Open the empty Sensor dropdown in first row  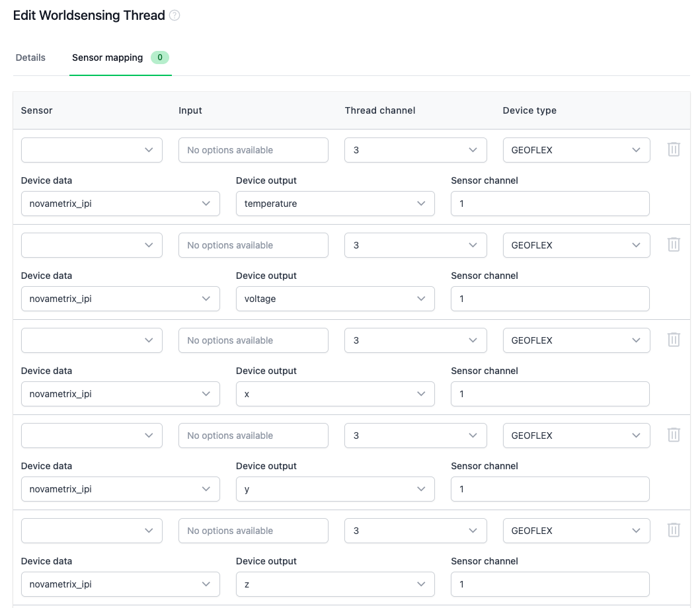pos(91,149)
